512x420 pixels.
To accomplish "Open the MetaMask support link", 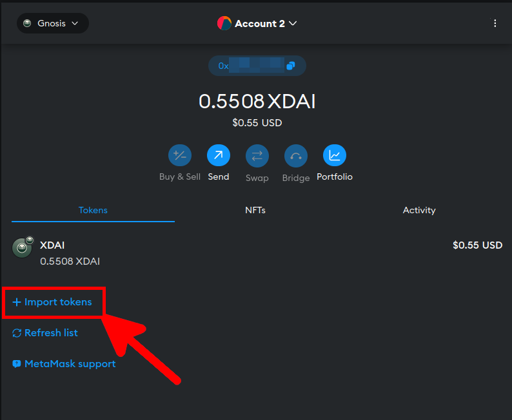I will [64, 364].
